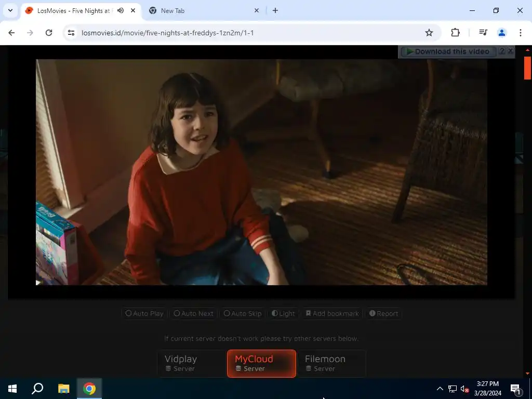Image resolution: width=532 pixels, height=399 pixels.
Task: Mute the LosMovies tab audio icon
Action: coord(121,10)
